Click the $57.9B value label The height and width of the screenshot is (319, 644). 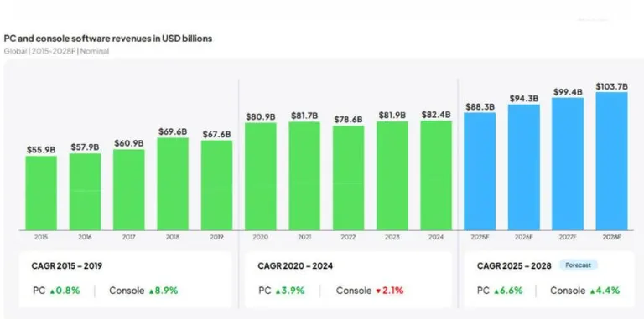[x=85, y=147]
